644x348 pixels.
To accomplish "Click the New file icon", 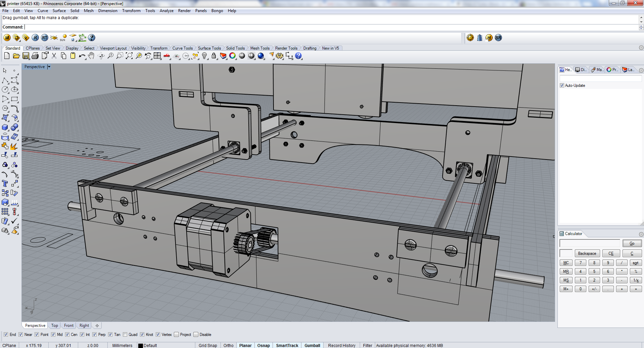I will [x=7, y=56].
